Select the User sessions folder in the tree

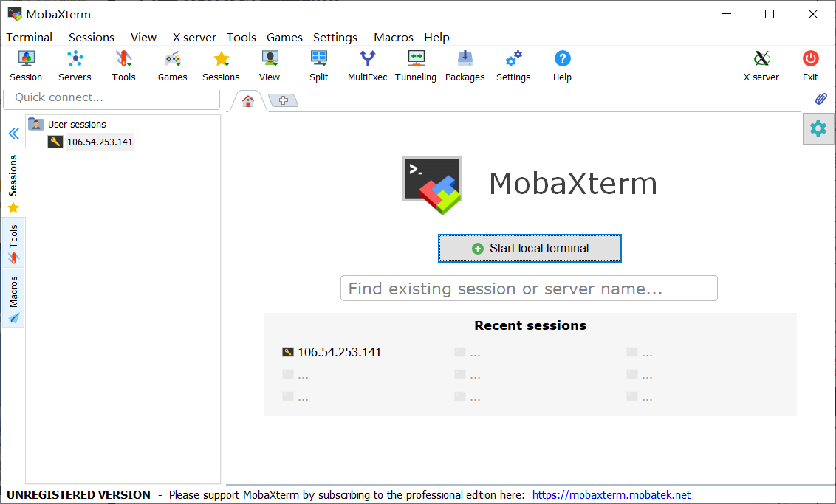67,124
